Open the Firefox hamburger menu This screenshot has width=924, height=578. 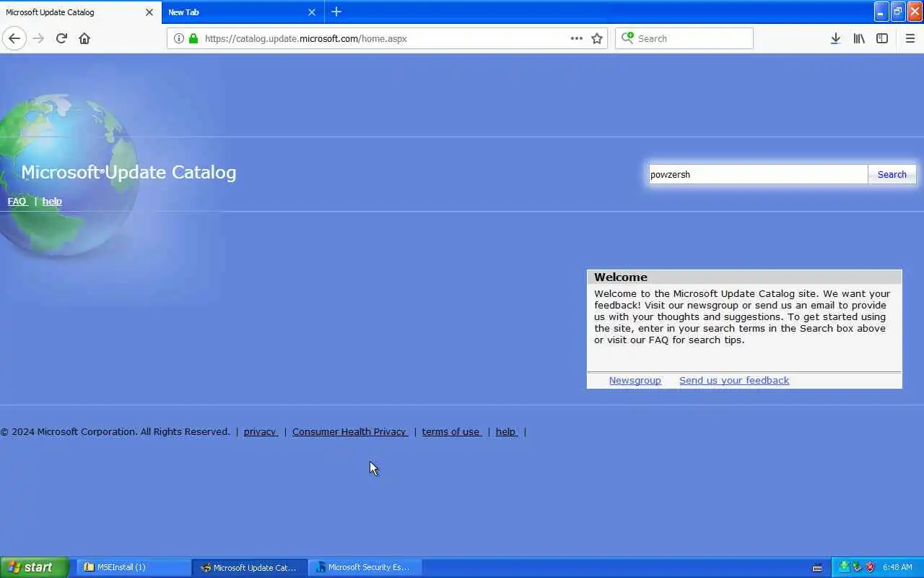(910, 38)
